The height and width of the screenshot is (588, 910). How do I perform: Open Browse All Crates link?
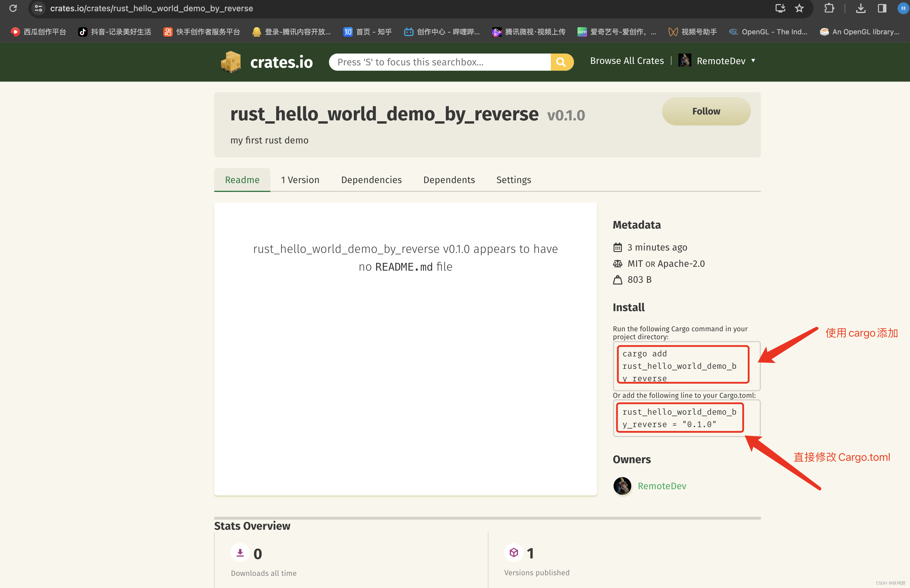627,61
